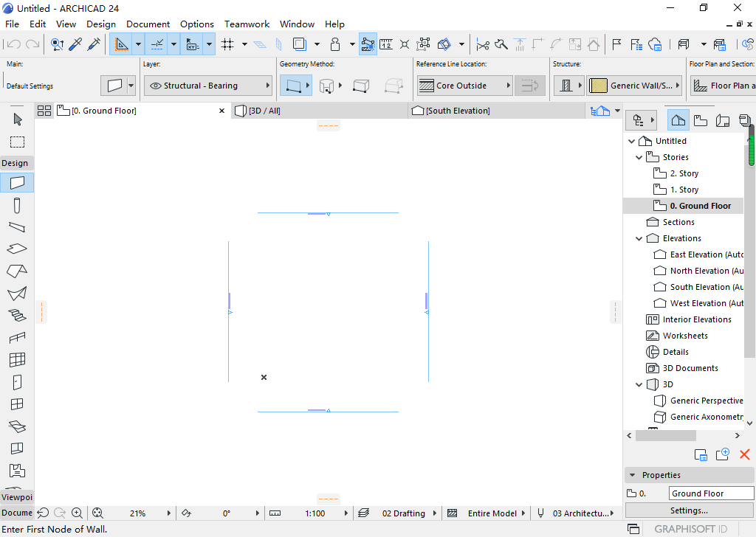Viewport: 756px width, 537px height.
Task: Open the Teamwork menu
Action: (247, 24)
